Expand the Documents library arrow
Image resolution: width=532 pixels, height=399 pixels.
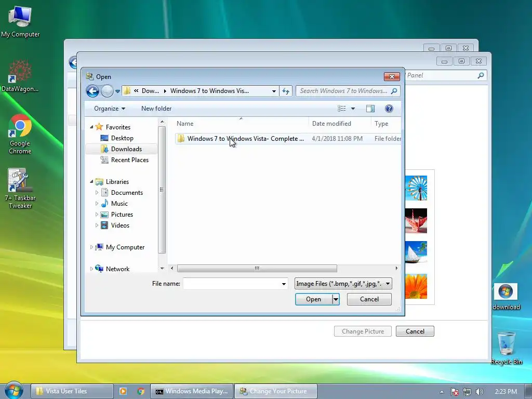point(97,192)
